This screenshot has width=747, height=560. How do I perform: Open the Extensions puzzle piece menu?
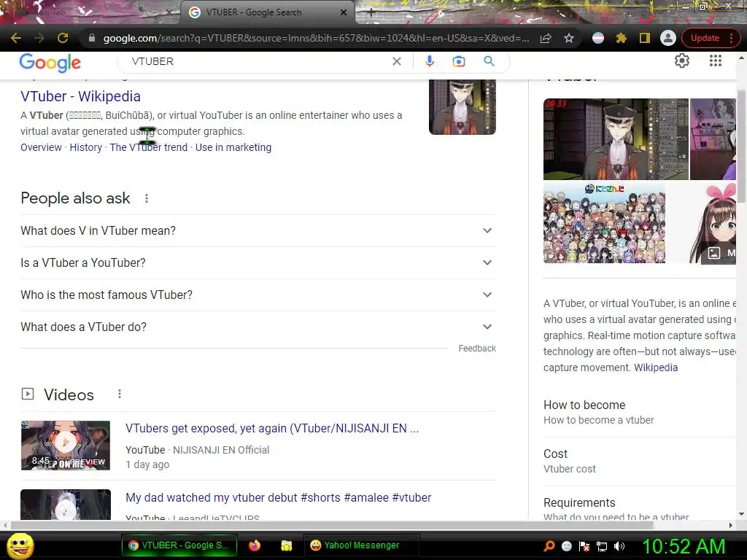(x=622, y=38)
